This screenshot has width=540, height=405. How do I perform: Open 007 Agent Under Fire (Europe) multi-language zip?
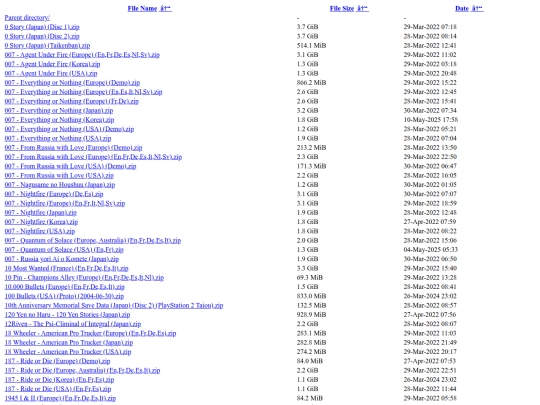[x=82, y=55]
